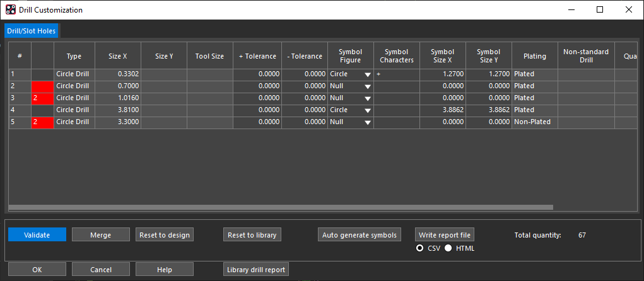The height and width of the screenshot is (281, 644).
Task: Select the CSV report format radio button
Action: click(x=419, y=248)
